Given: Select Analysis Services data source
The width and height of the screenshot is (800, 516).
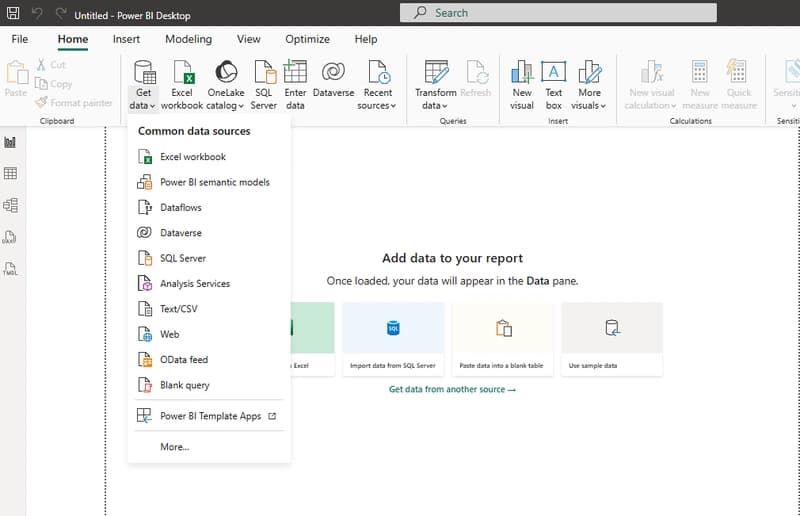Looking at the screenshot, I should click(209, 283).
